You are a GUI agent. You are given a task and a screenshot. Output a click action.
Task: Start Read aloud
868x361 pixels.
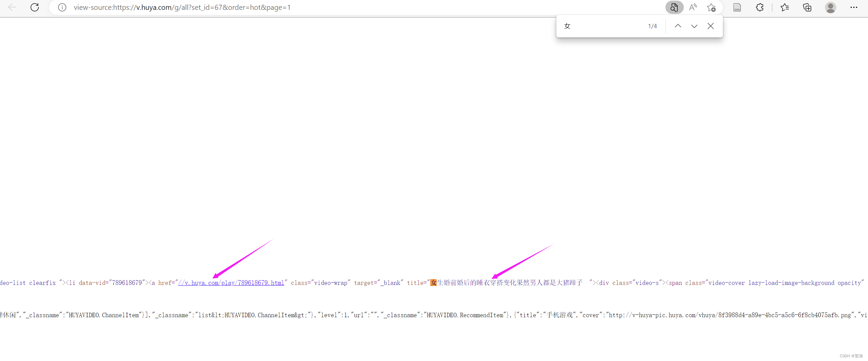[693, 7]
